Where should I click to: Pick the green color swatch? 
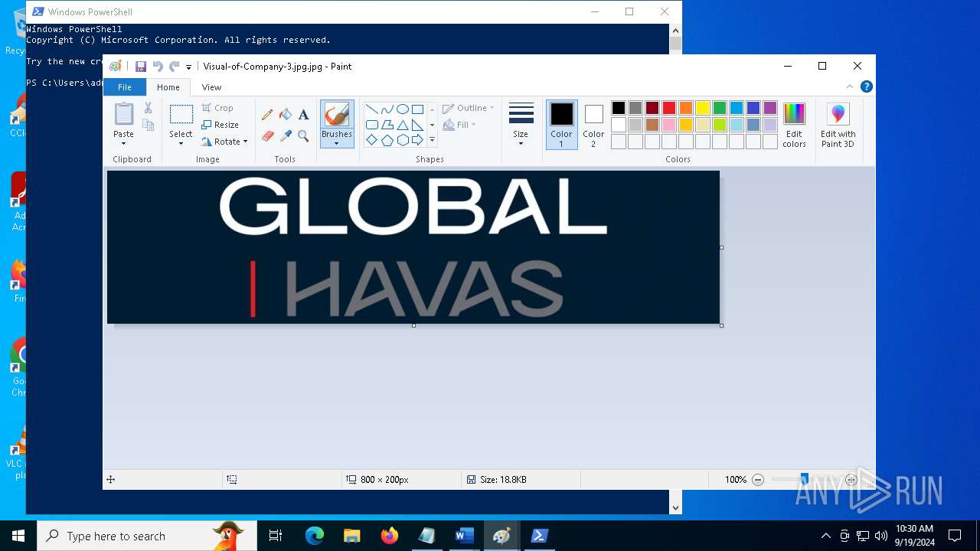(720, 108)
